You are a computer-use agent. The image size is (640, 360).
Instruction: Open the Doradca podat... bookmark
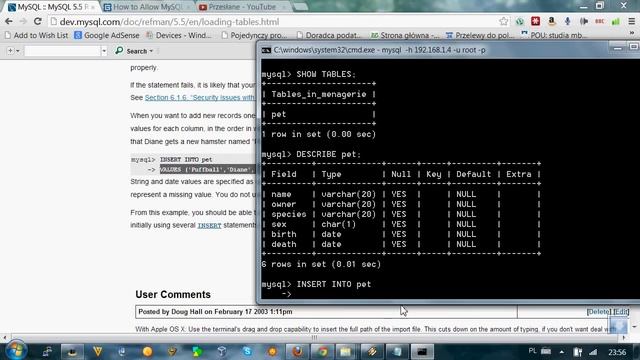(x=329, y=36)
